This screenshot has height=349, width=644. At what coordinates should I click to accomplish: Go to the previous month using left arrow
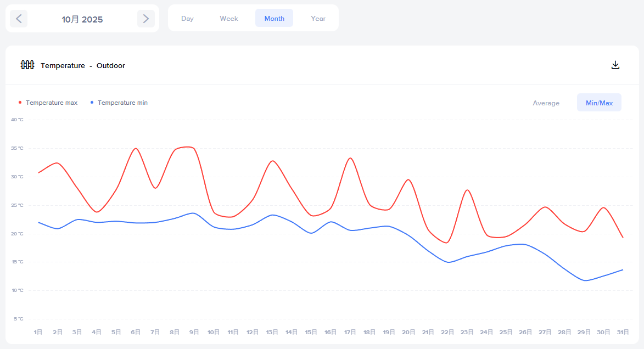coord(19,19)
